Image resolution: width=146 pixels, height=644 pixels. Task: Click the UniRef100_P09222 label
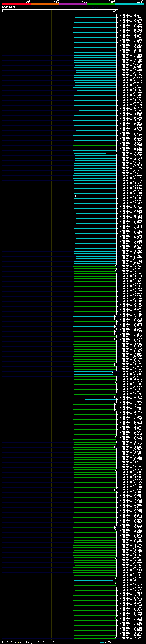click(x=131, y=326)
